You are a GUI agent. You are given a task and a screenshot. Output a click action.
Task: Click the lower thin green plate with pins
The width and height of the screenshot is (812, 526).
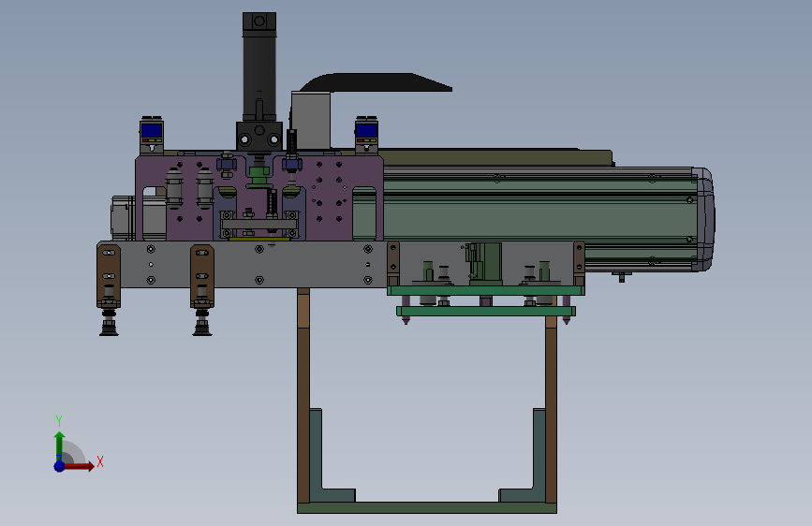pyautogui.click(x=486, y=311)
